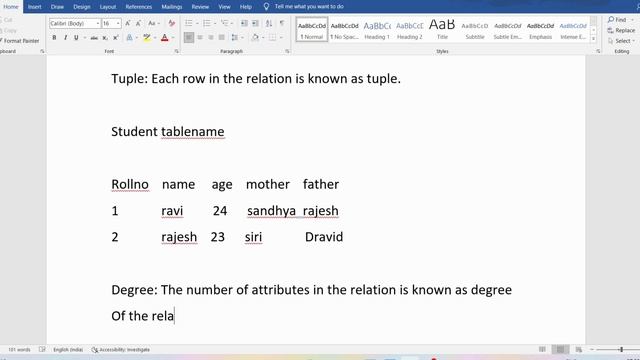The width and height of the screenshot is (640, 360).
Task: Toggle Align Left paragraph
Action: tap(189, 38)
